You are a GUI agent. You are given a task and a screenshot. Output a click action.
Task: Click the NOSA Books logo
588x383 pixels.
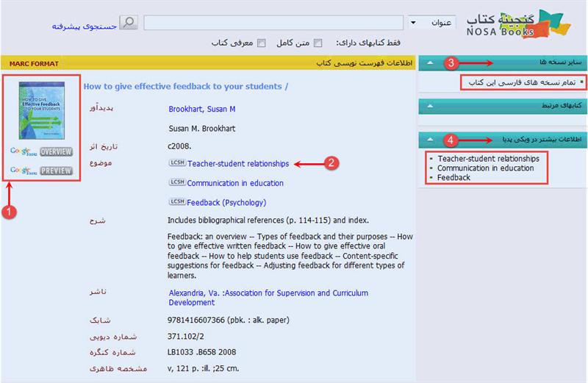pyautogui.click(x=518, y=24)
